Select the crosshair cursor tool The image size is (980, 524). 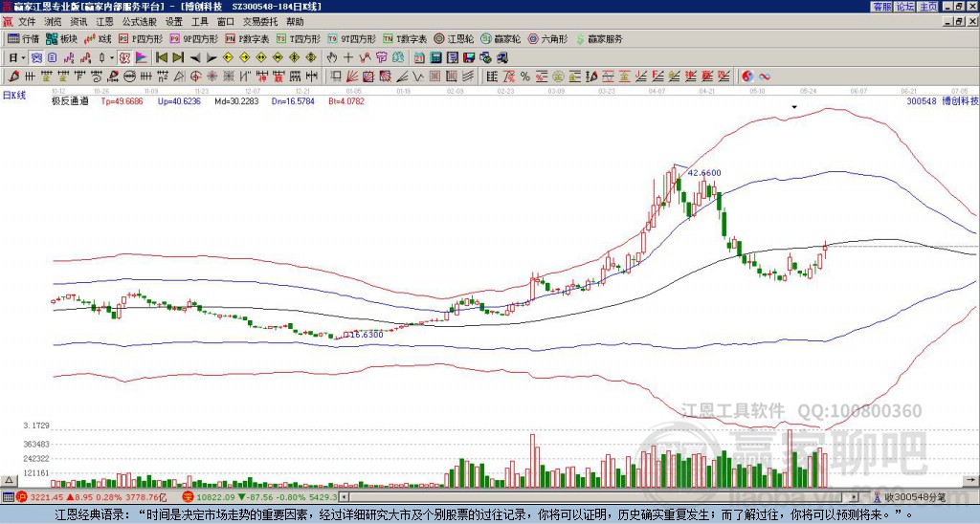coord(348,58)
